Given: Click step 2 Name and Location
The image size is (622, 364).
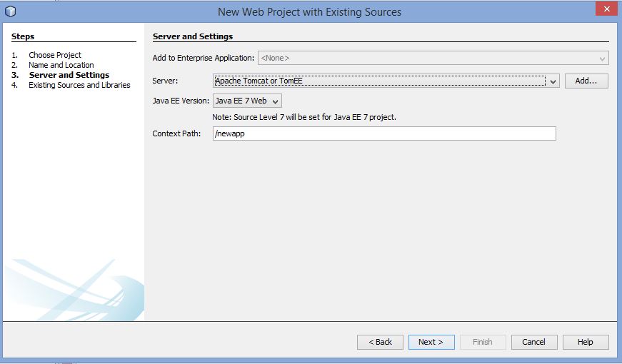Looking at the screenshot, I should (61, 65).
